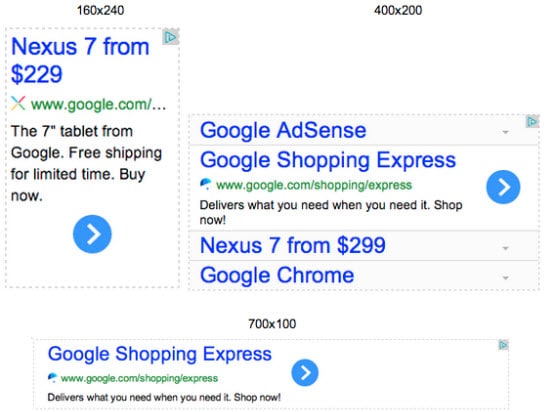Expand the Google AdSense row arrow
This screenshot has height=412, width=550.
point(505,132)
